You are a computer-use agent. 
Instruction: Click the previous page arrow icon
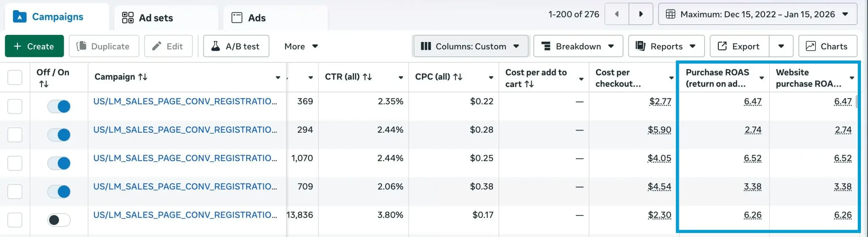[617, 14]
